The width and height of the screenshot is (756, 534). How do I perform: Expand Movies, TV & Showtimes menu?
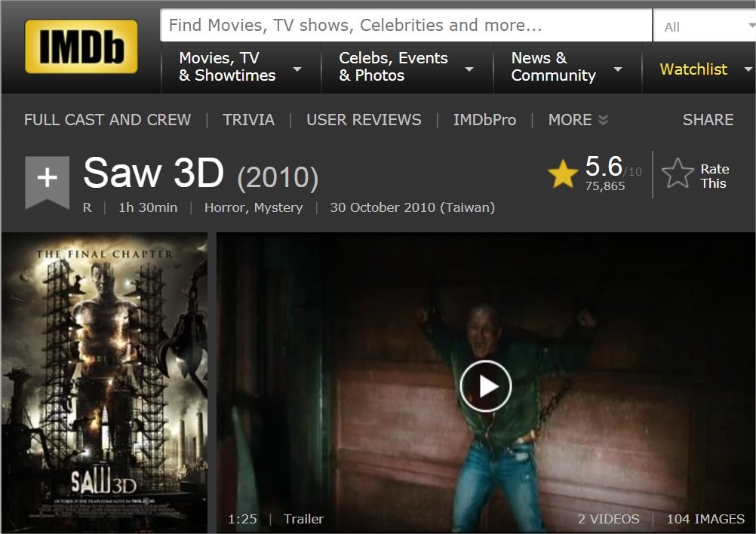240,67
